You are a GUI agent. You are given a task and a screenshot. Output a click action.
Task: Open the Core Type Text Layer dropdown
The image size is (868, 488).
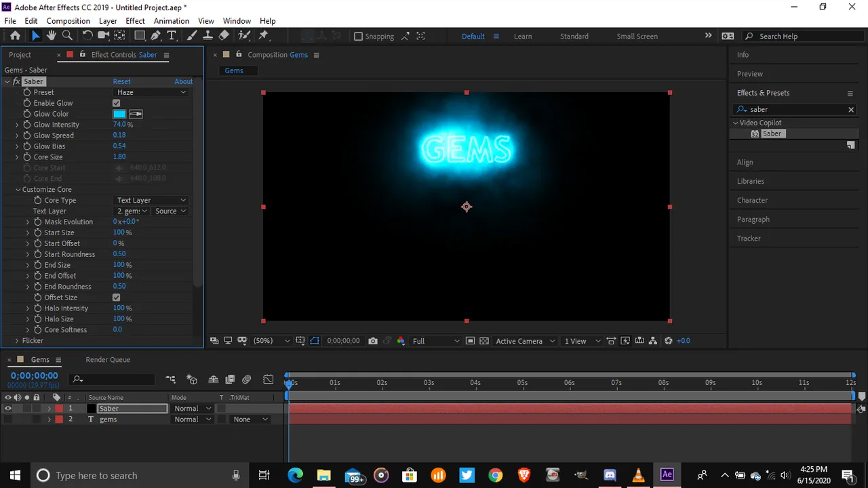tap(151, 200)
